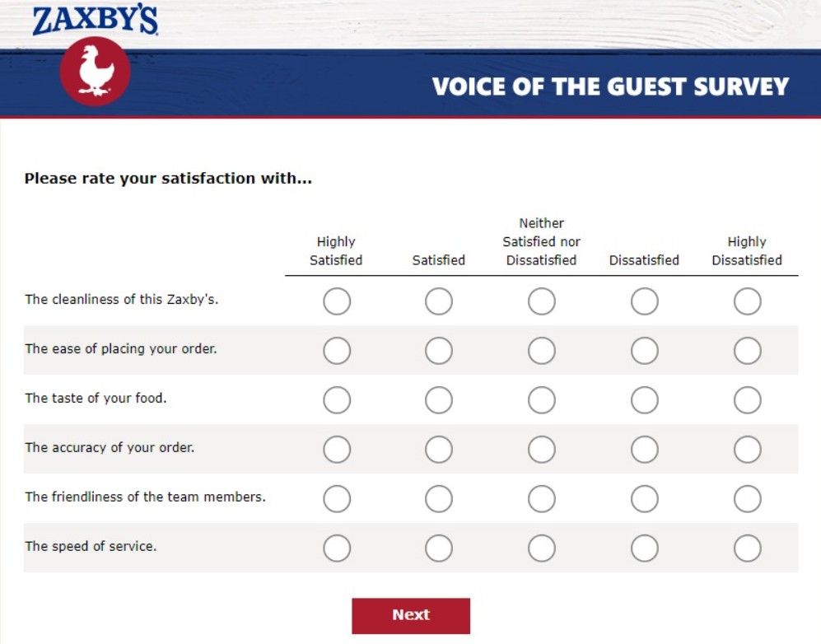Rate cleanliness as Highly Dissatisfied
Viewport: 821px width, 644px height.
pyautogui.click(x=747, y=301)
